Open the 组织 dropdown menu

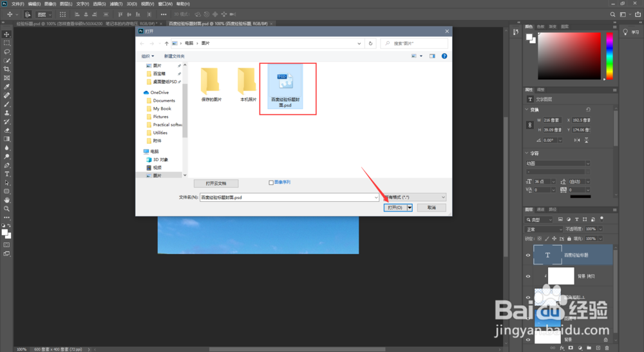(x=148, y=56)
